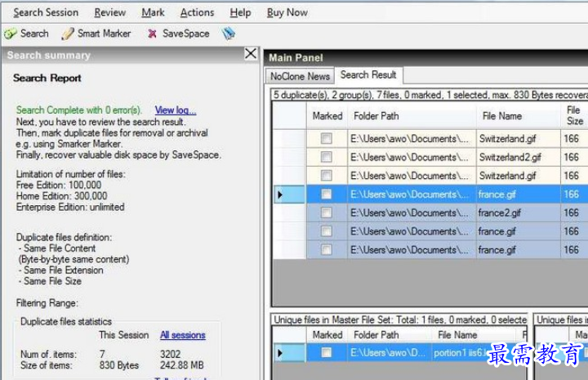Mark the selected france.gif row checkbox
The width and height of the screenshot is (588, 380).
click(326, 194)
